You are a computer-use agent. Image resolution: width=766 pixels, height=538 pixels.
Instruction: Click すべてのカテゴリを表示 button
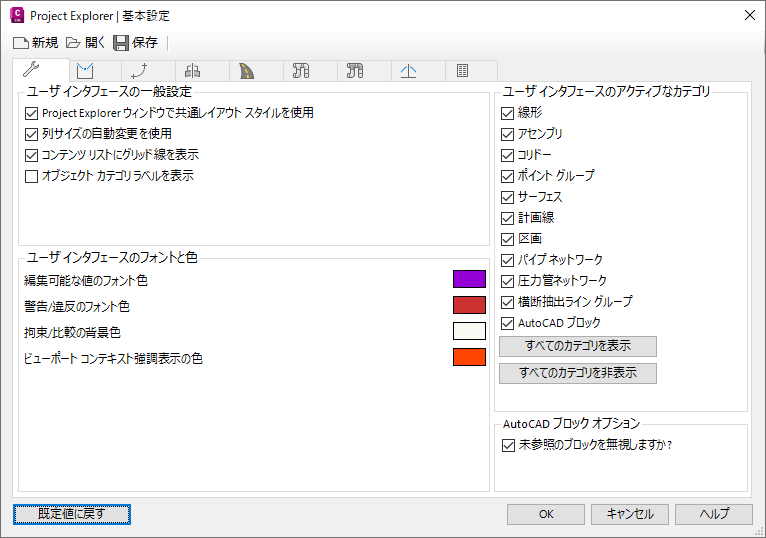pos(578,346)
